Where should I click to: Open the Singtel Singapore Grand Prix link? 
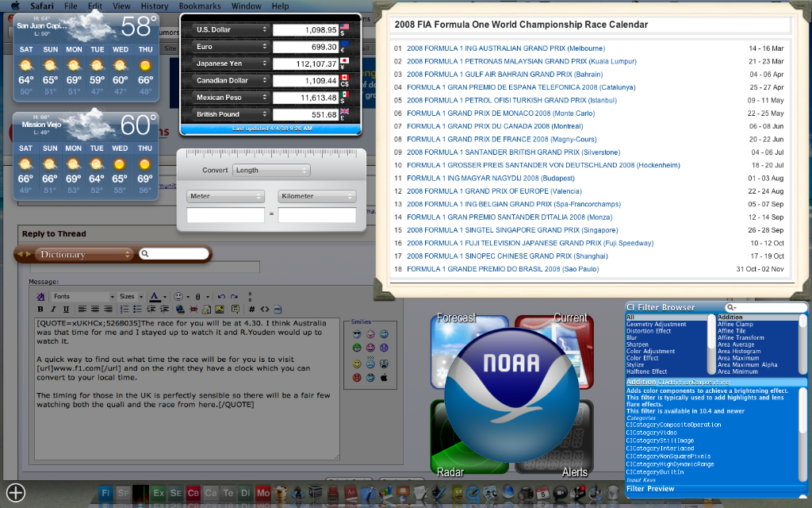pyautogui.click(x=512, y=229)
